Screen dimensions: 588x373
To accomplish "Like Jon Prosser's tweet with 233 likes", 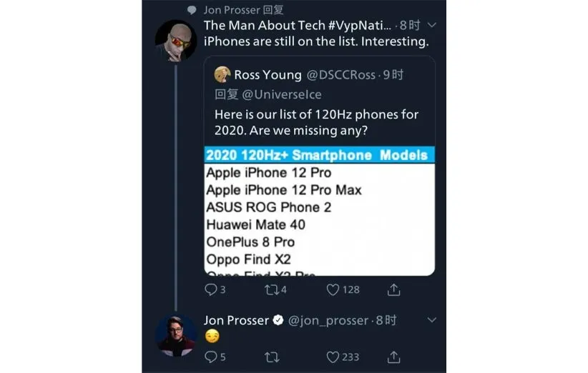I will [333, 357].
